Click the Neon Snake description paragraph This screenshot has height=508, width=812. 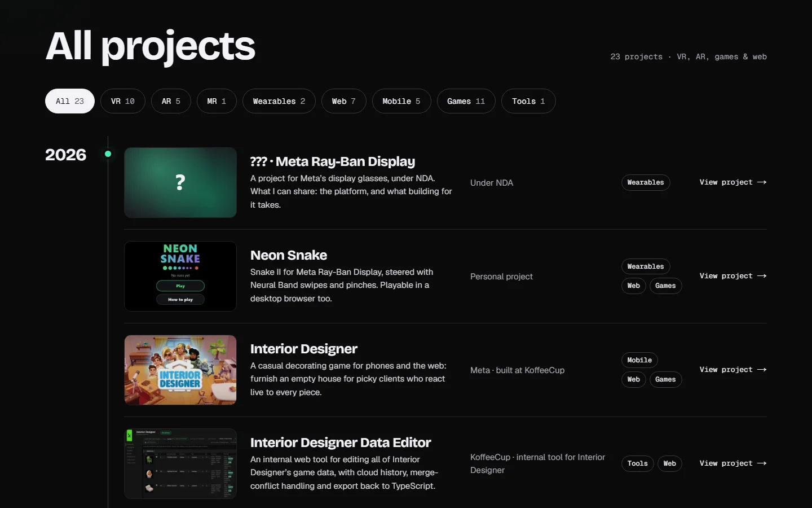[x=342, y=285]
